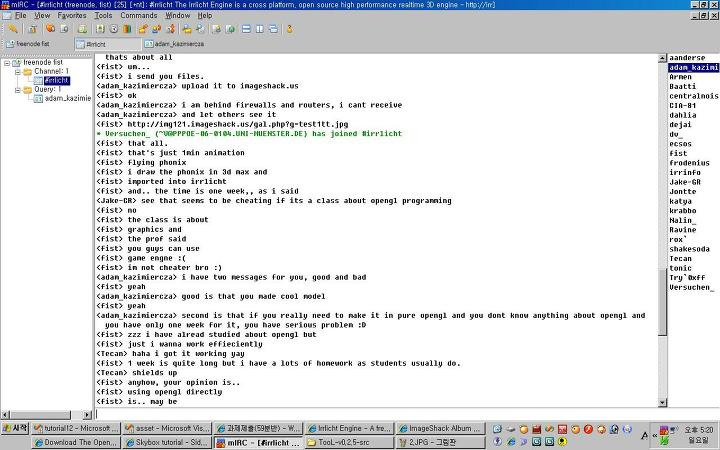Open Received Files folder toolbar icon

[187, 29]
